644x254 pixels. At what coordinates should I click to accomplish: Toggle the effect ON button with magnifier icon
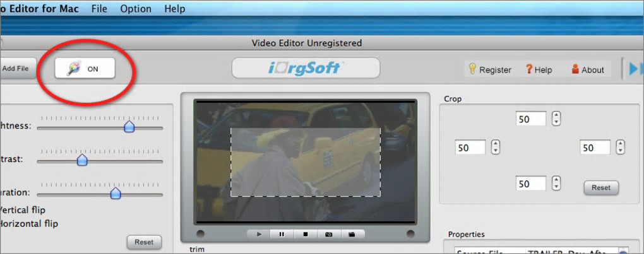pyautogui.click(x=85, y=69)
